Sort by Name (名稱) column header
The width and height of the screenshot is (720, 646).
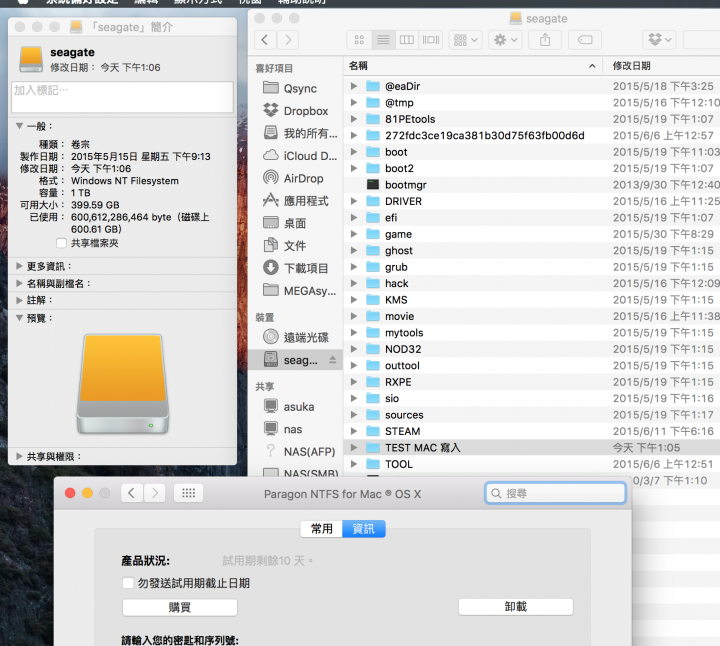tap(472, 66)
